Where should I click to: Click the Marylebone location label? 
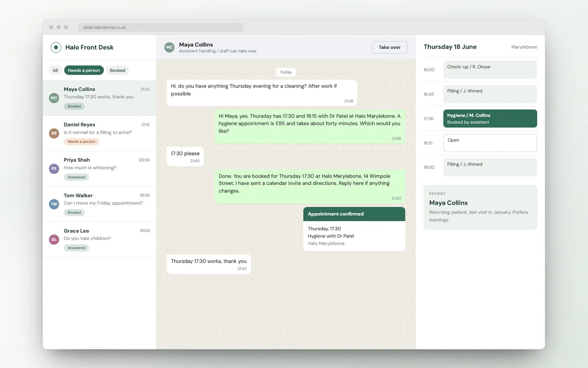click(524, 47)
